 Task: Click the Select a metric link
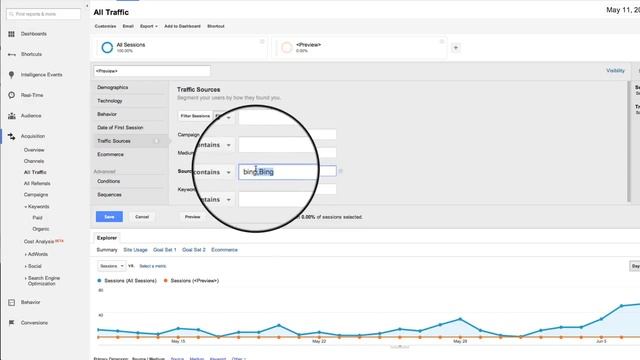(153, 266)
